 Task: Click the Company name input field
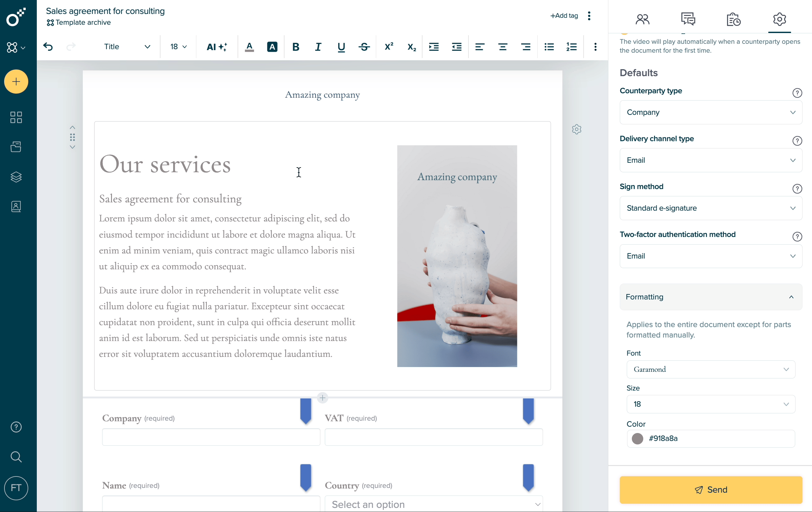click(210, 437)
